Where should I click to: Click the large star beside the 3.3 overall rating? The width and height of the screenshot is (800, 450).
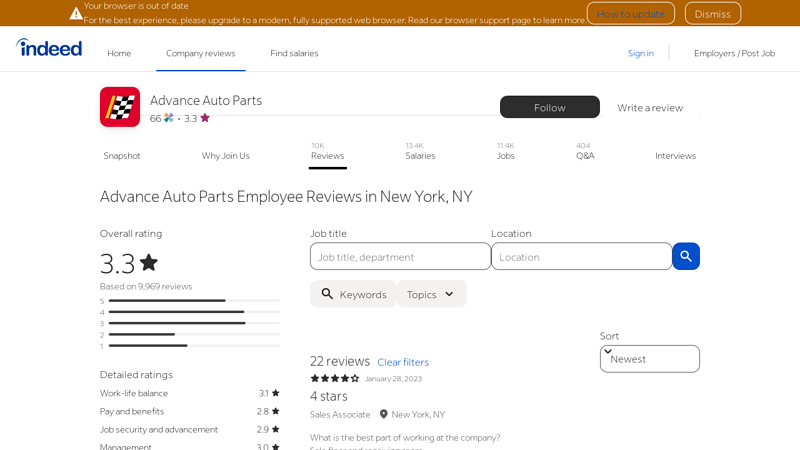pos(149,262)
